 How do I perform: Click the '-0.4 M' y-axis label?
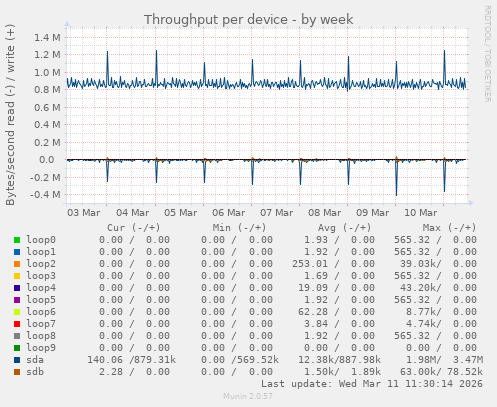click(45, 195)
